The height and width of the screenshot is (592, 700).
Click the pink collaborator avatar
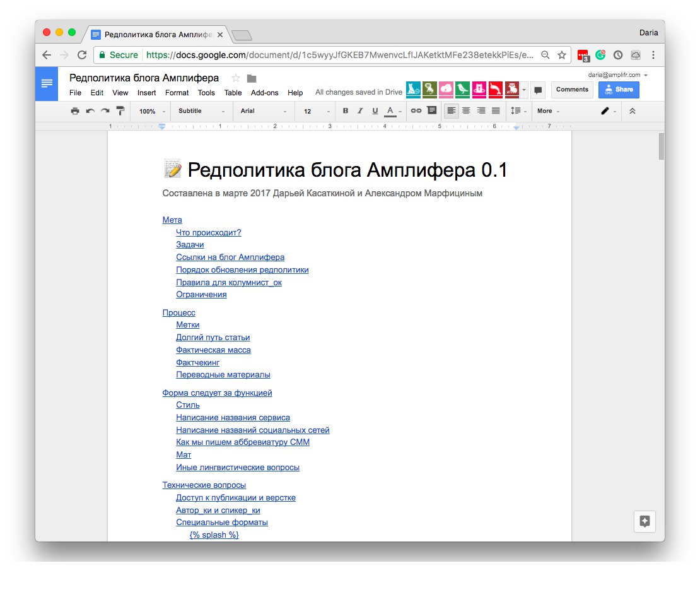pyautogui.click(x=446, y=90)
